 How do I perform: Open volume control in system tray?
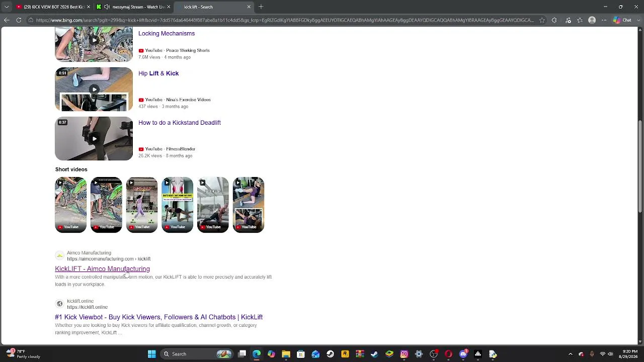coord(611,354)
